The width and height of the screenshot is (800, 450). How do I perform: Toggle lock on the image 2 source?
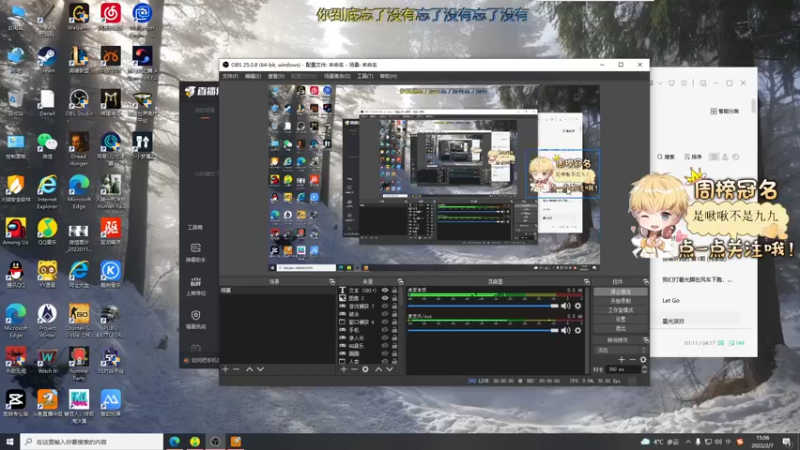pos(394,298)
